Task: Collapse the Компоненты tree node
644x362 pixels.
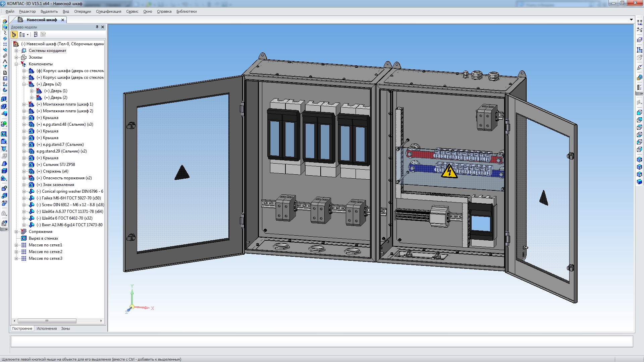Action: [16, 64]
